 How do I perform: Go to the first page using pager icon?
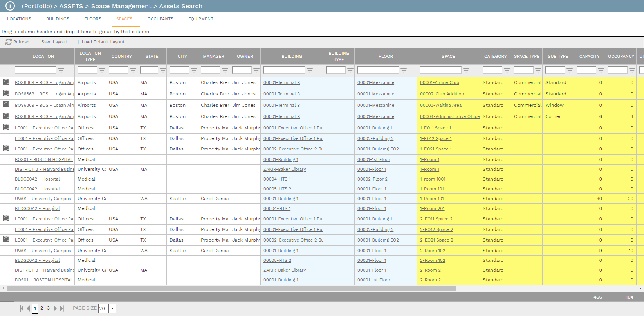click(x=22, y=308)
